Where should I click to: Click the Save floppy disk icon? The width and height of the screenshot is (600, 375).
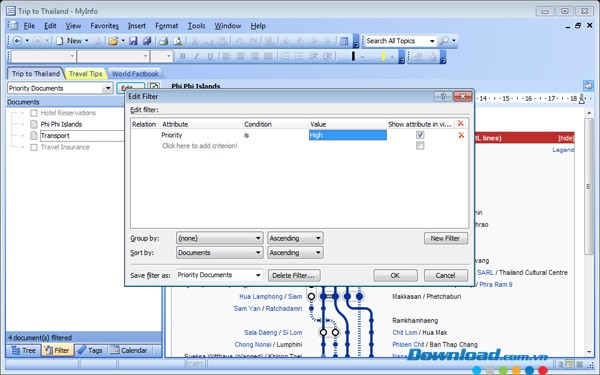point(133,41)
